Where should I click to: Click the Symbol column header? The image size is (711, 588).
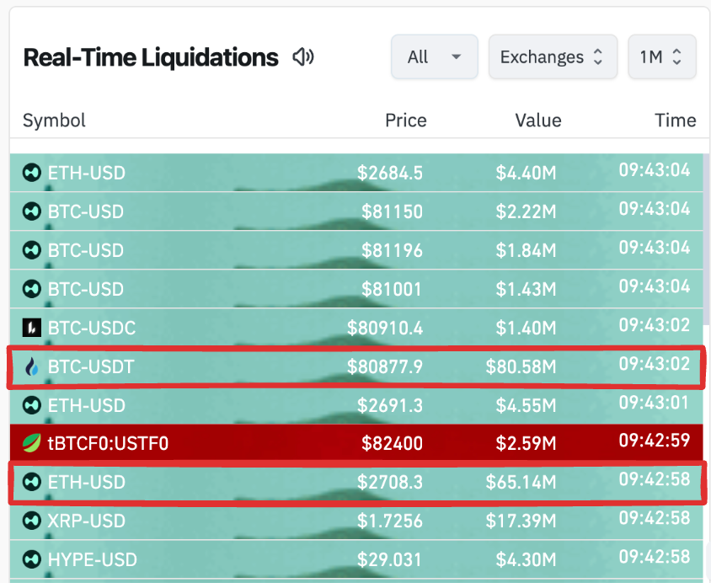tap(54, 120)
